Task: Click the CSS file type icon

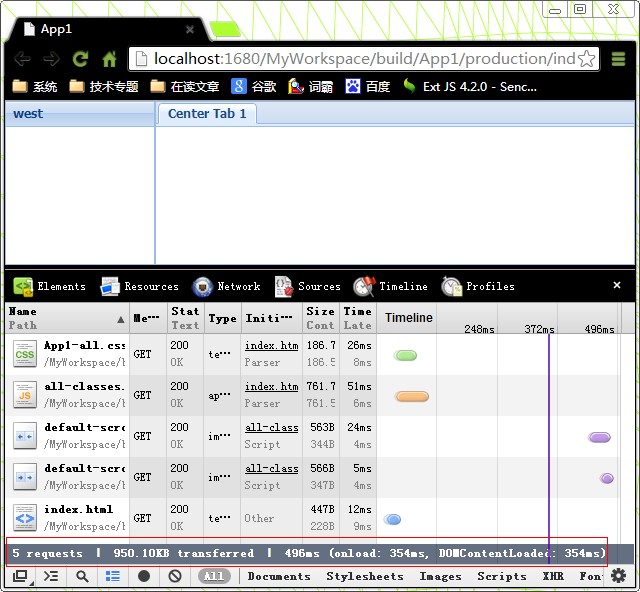Action: click(24, 354)
